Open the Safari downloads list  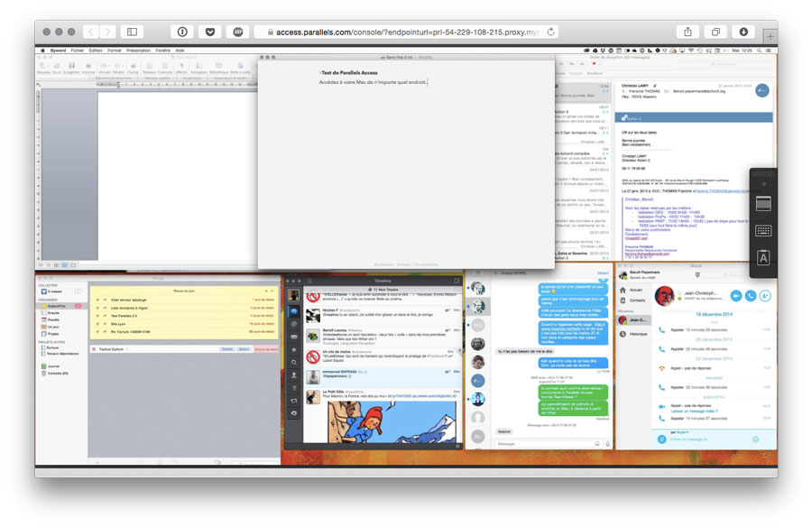point(743,32)
